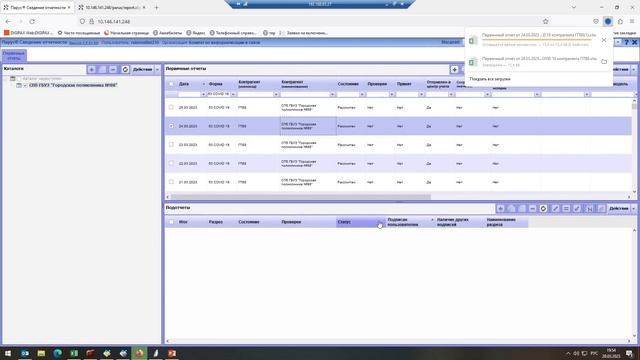Switch to the Первичные отчеты tab

(14, 56)
